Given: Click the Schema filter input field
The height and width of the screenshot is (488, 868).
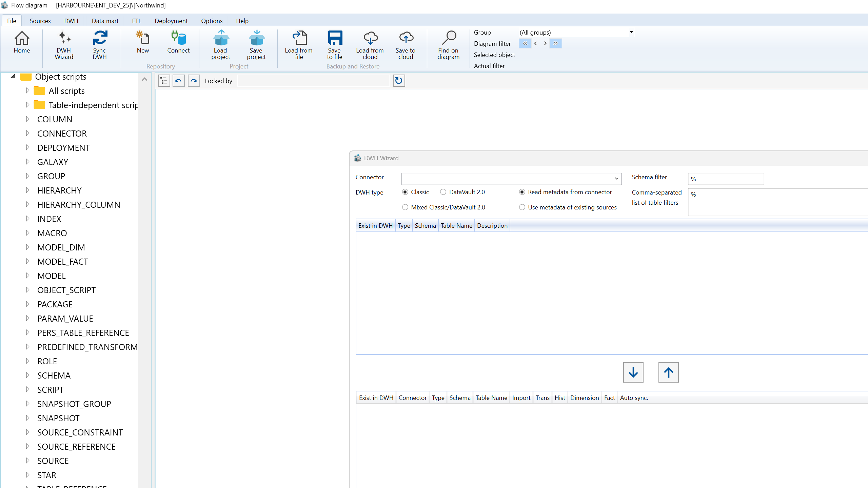Looking at the screenshot, I should (x=726, y=179).
